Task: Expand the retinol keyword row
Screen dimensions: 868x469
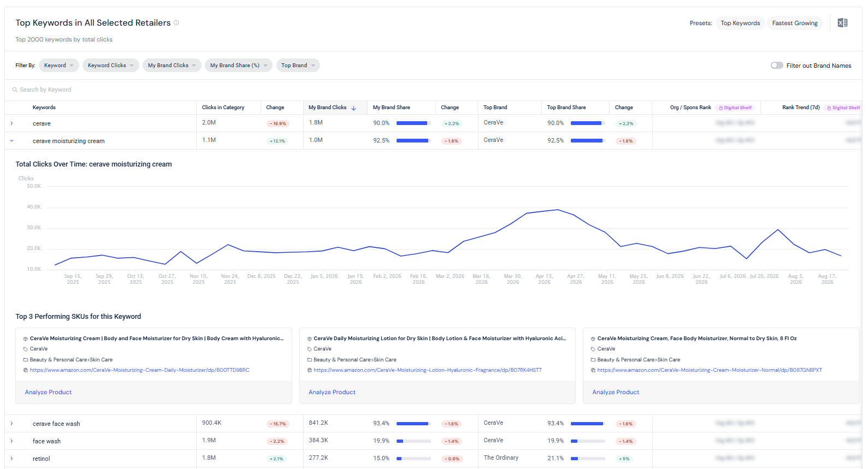Action: point(11,459)
